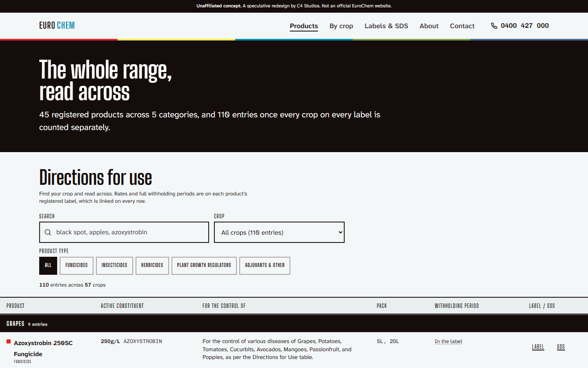This screenshot has width=588, height=368.
Task: Click the Unaffiliated concept banner text
Action: (294, 6)
